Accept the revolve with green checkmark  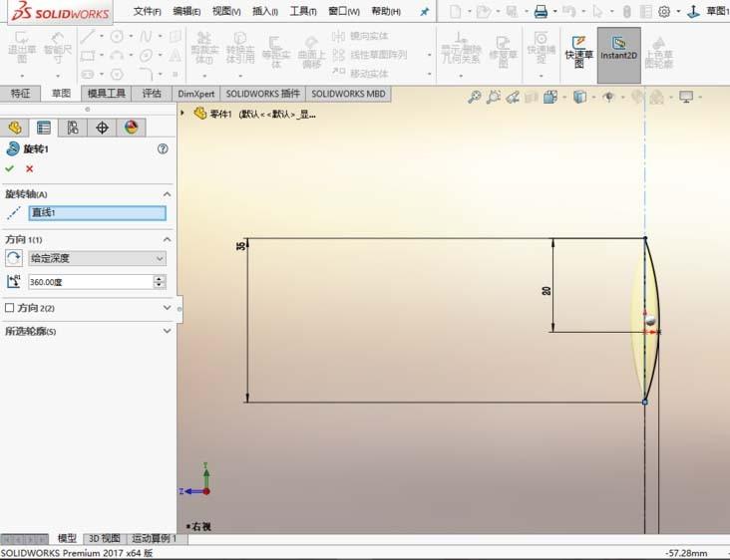[9, 168]
